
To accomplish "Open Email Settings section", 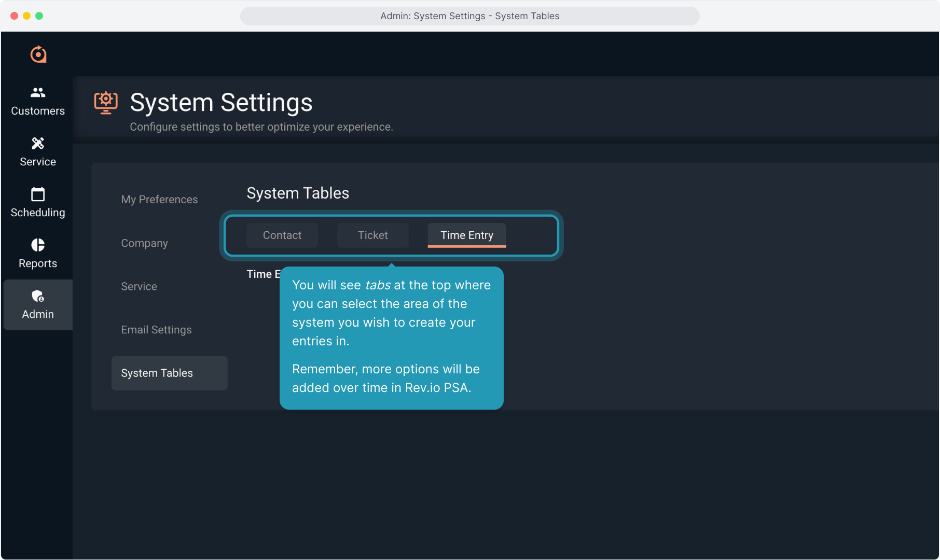I will click(156, 330).
